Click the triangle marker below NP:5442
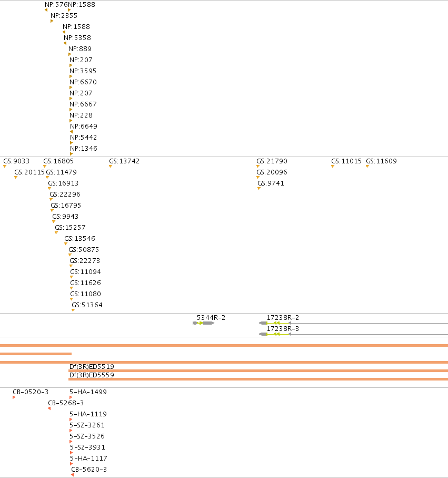This screenshot has height=478, width=448. pos(71,143)
